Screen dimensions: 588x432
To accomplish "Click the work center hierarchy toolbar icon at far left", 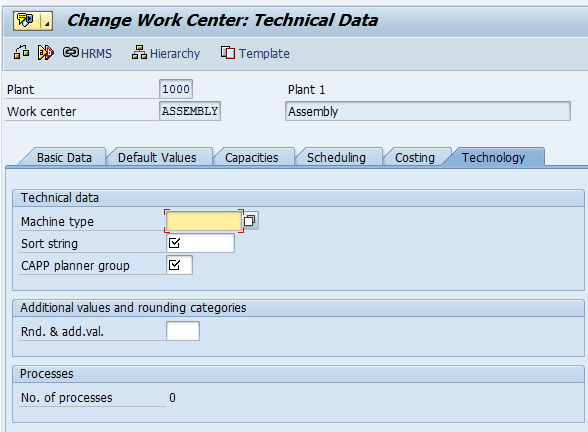I will click(21, 52).
